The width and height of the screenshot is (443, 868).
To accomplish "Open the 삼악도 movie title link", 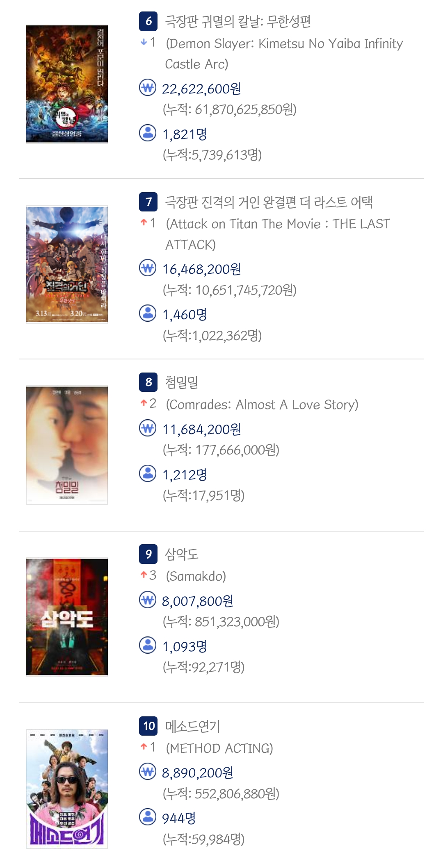I will (182, 554).
